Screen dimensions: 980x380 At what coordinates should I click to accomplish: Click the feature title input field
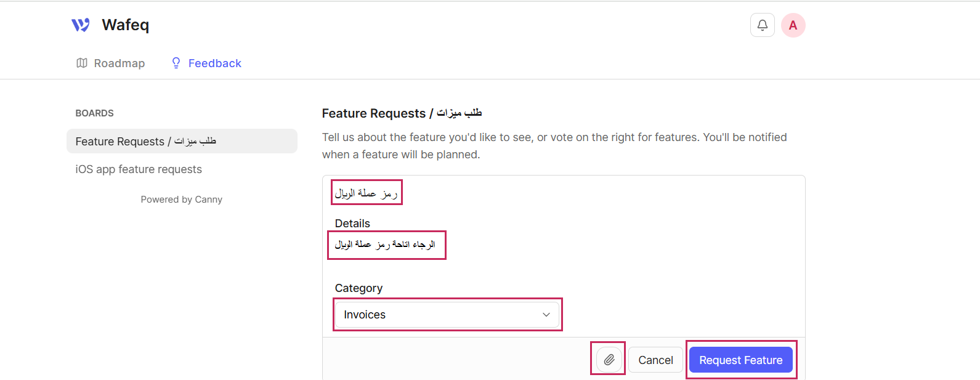point(366,192)
